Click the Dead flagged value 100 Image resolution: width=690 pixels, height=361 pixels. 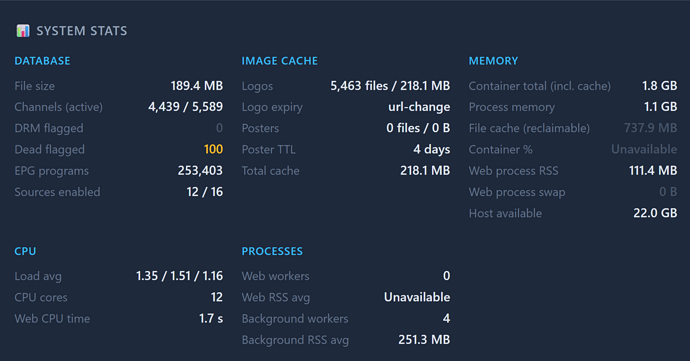[x=213, y=149]
